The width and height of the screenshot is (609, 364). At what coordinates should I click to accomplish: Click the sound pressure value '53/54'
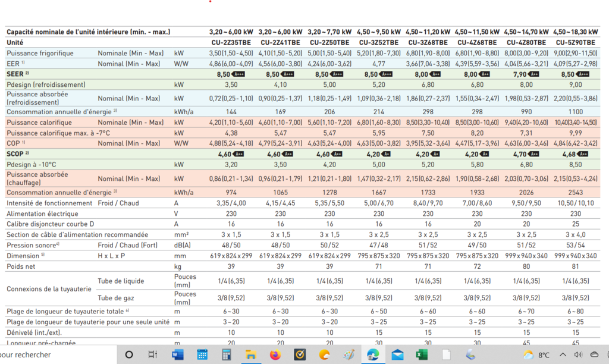(x=576, y=245)
